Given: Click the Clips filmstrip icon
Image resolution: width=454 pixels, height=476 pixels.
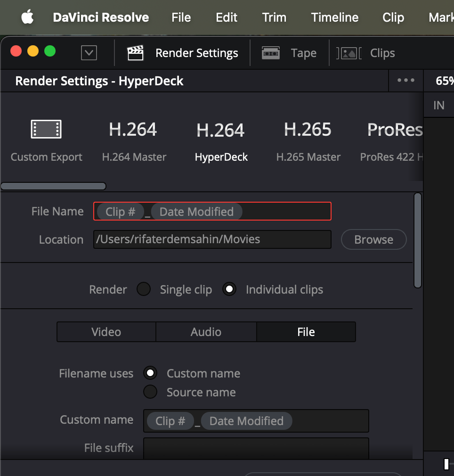Looking at the screenshot, I should [349, 53].
